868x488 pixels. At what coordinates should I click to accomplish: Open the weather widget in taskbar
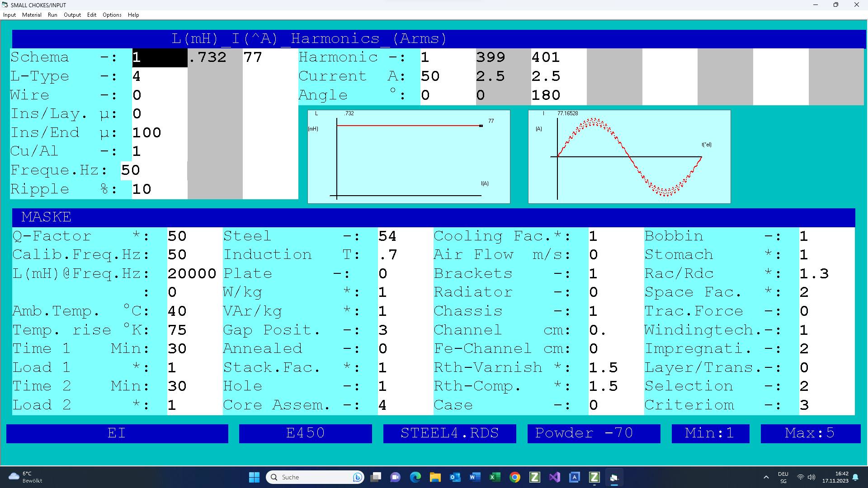pyautogui.click(x=26, y=477)
